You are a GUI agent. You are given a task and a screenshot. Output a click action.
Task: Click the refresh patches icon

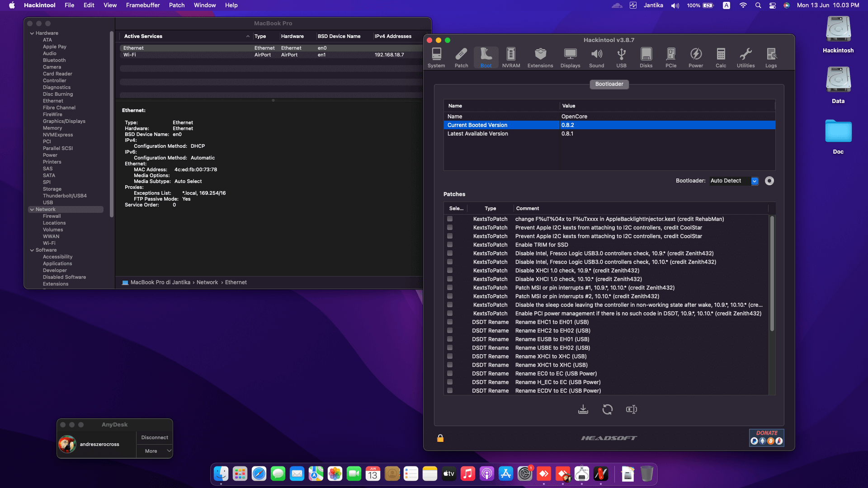(x=607, y=409)
